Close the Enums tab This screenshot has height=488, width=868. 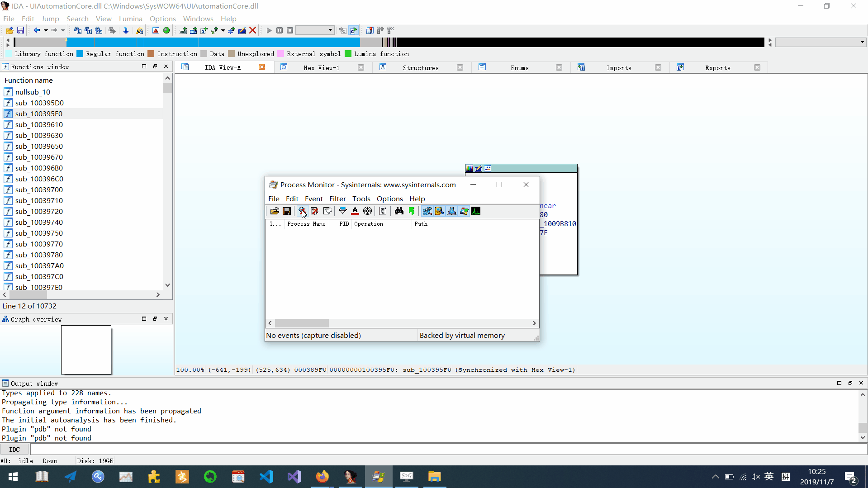(x=559, y=67)
